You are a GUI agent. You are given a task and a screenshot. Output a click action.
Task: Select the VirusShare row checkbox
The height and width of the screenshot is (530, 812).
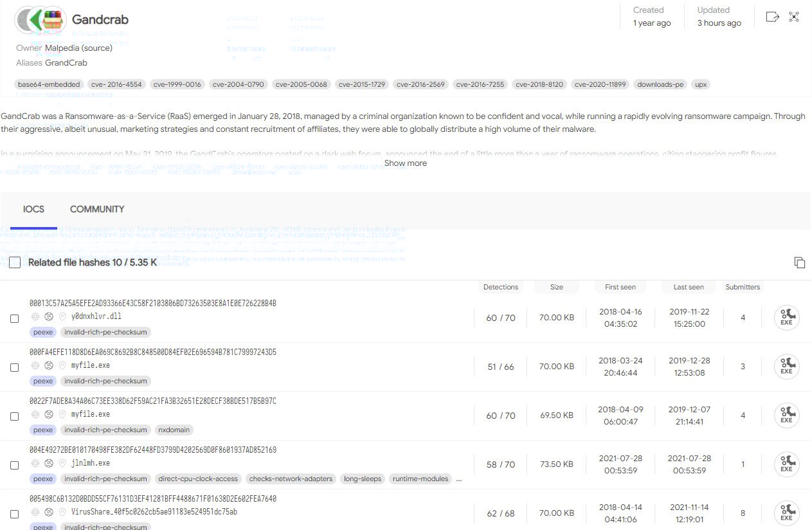(14, 514)
